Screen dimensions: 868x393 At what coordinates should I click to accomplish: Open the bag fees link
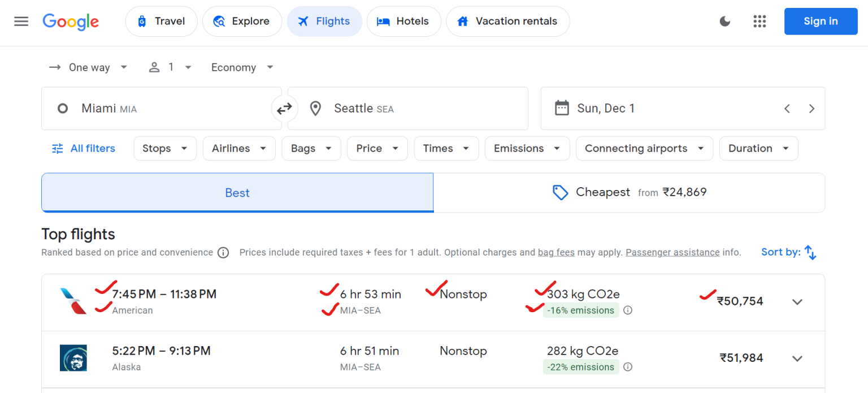pos(556,252)
